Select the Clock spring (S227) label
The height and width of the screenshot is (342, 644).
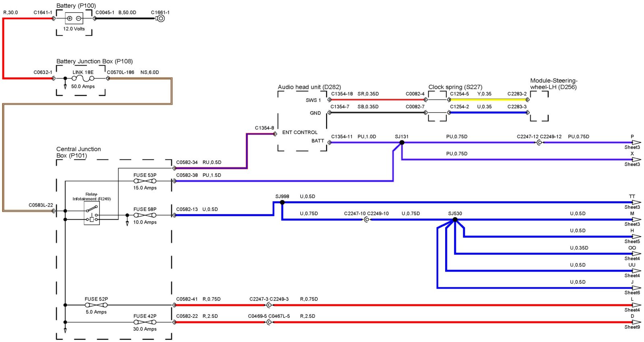tap(455, 87)
